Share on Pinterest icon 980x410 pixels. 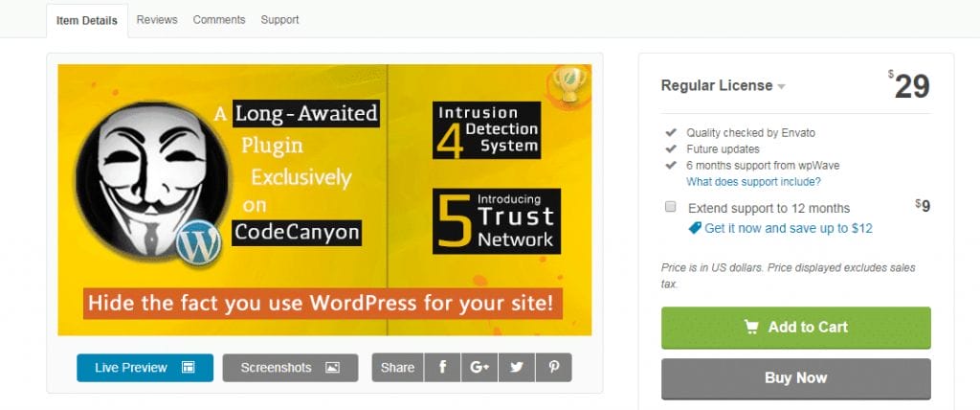[x=554, y=368]
